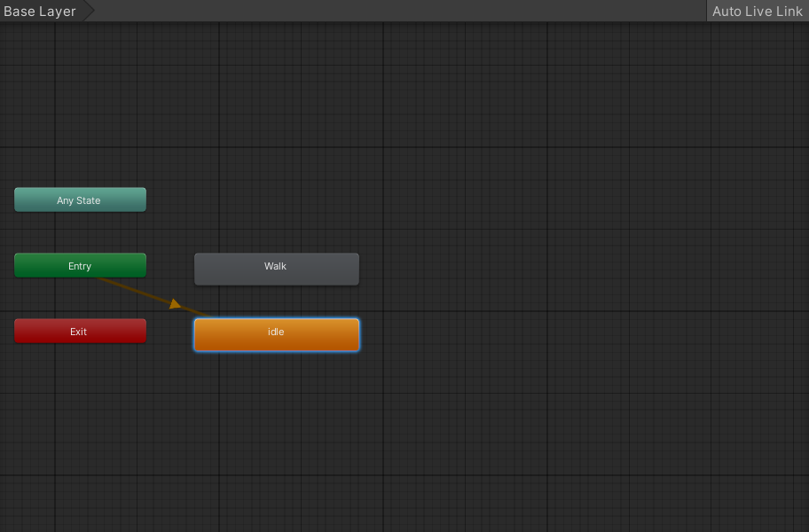Select the Any State node

tap(80, 200)
